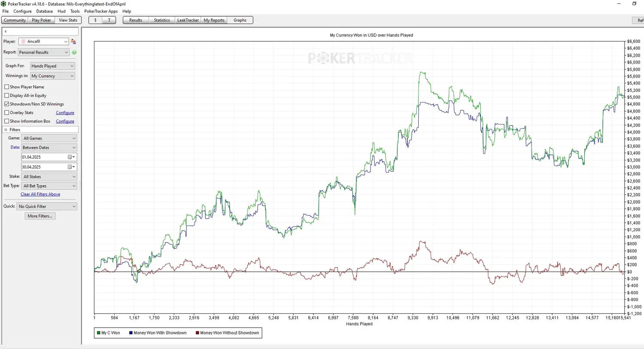
Task: Open the PokerTracker Apps menu
Action: tap(101, 11)
